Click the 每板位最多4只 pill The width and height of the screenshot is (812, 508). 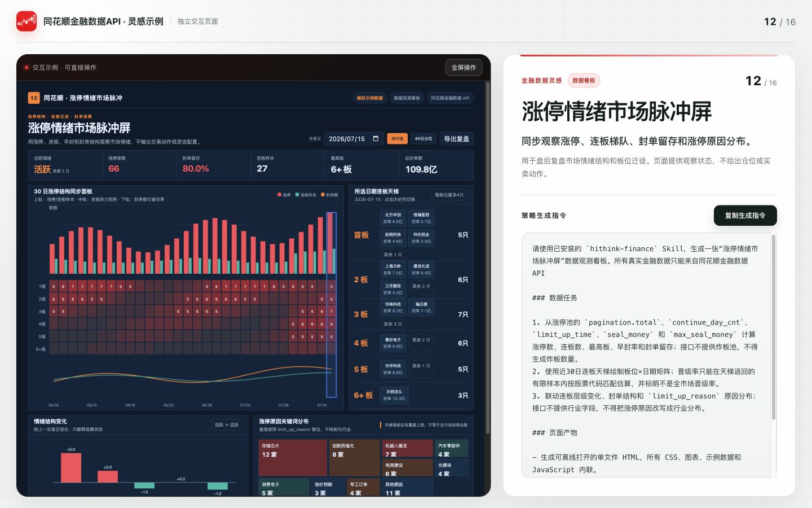[x=449, y=195]
